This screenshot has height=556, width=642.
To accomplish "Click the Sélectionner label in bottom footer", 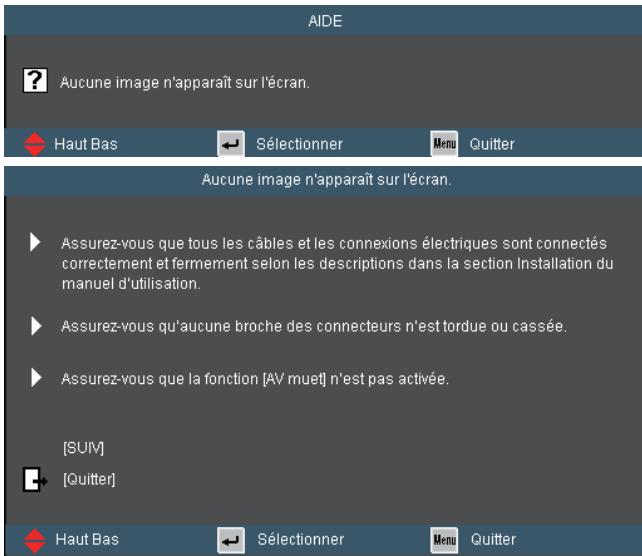I will (x=301, y=540).
